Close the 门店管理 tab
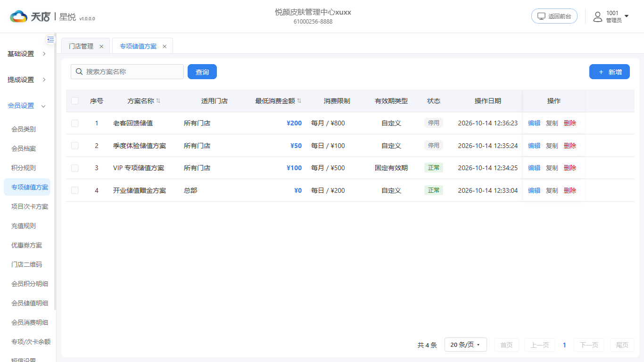 [x=101, y=46]
